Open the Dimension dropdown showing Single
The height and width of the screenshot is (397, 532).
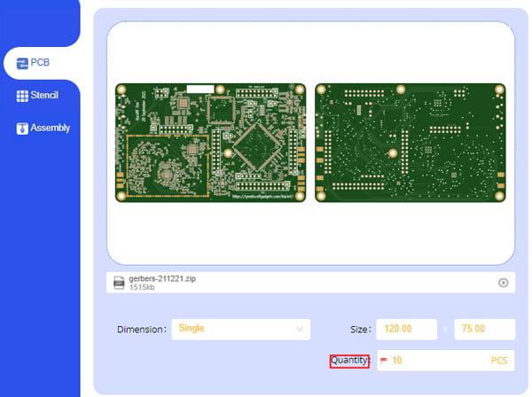241,329
